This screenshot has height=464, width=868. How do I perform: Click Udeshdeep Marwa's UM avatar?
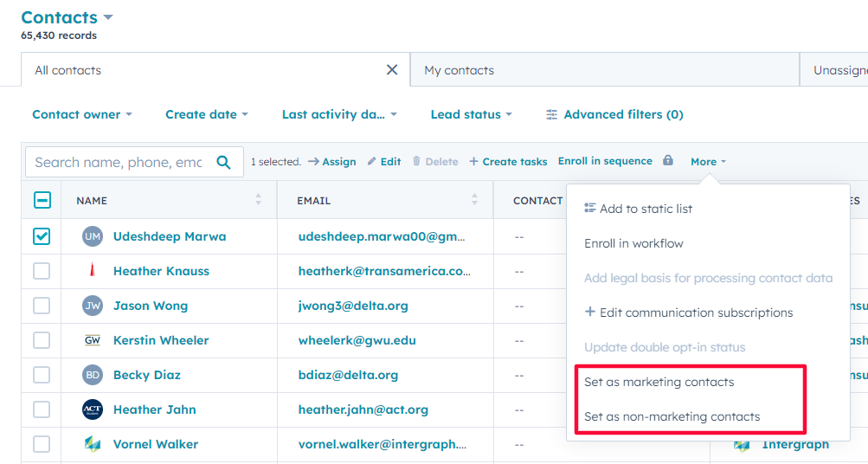click(93, 236)
